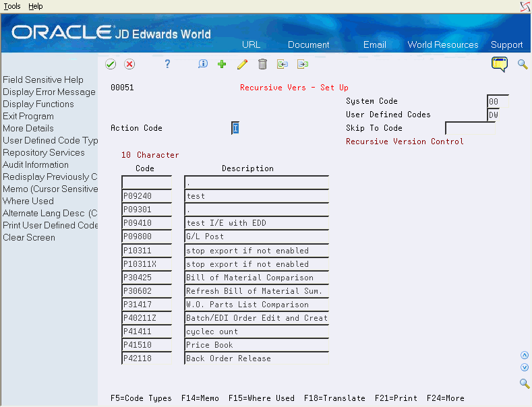This screenshot has height=407, width=532.
Task: Select Alternate Lang Desc option
Action: click(x=50, y=214)
